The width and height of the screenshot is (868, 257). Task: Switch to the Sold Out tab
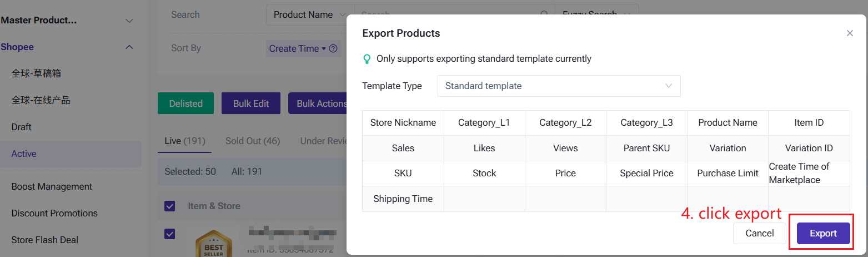pos(252,141)
